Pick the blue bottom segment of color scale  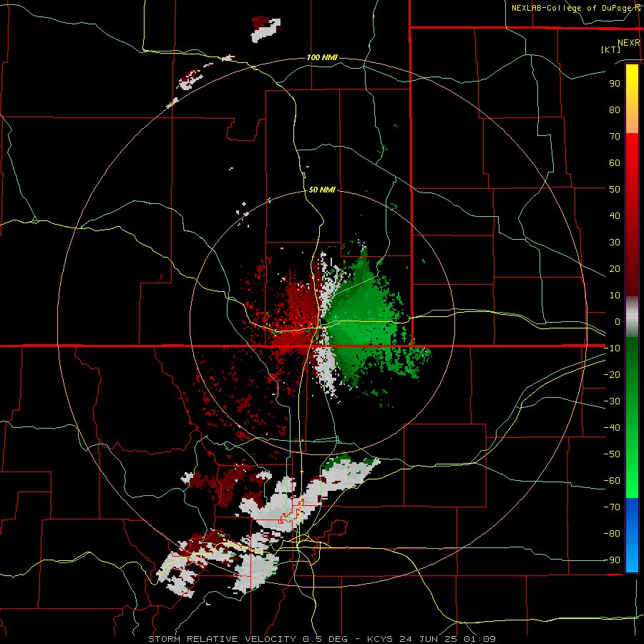(632, 535)
